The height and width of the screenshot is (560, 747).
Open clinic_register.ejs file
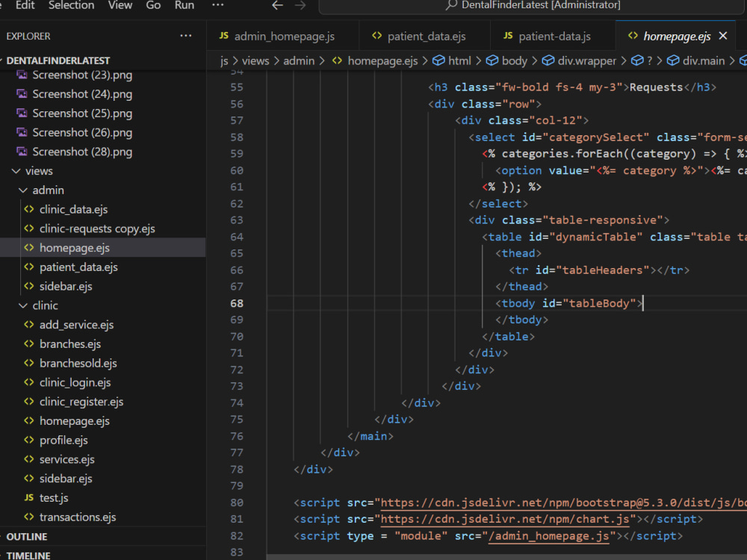coord(81,402)
